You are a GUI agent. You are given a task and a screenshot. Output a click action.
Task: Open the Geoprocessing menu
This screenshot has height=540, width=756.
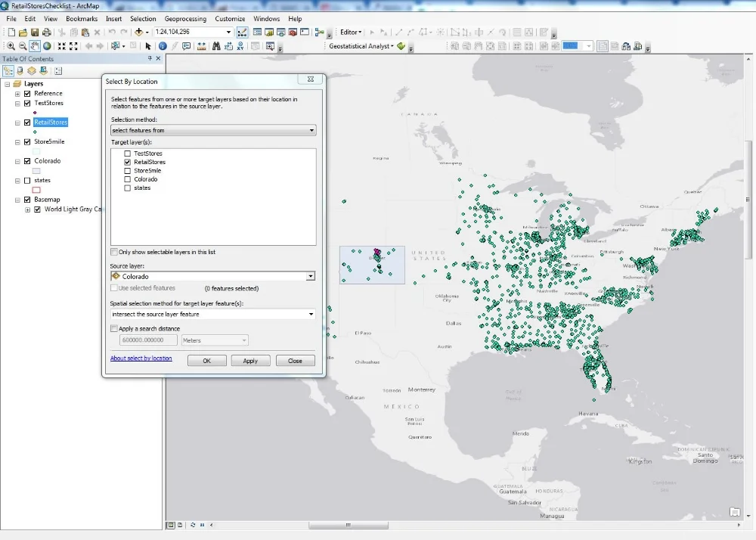tap(185, 19)
